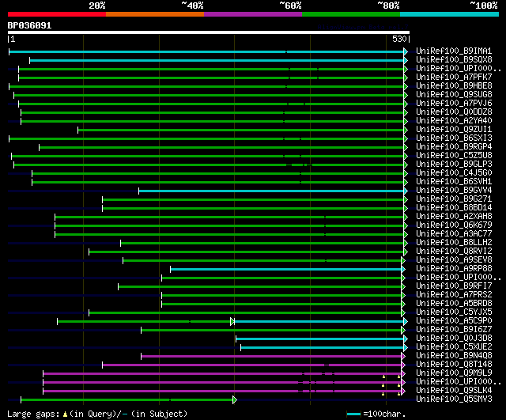The width and height of the screenshot is (506, 420).
Task: Open hit UniRef100_B9SQX8
Action: 454,60
